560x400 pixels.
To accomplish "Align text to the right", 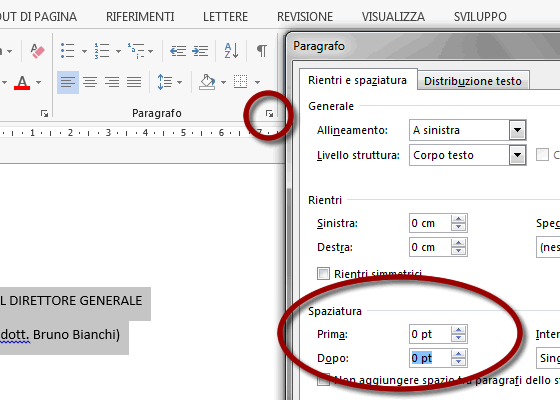I will tap(112, 82).
